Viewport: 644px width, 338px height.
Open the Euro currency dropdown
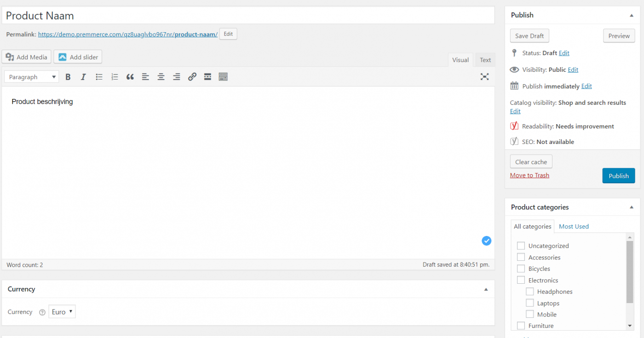62,312
